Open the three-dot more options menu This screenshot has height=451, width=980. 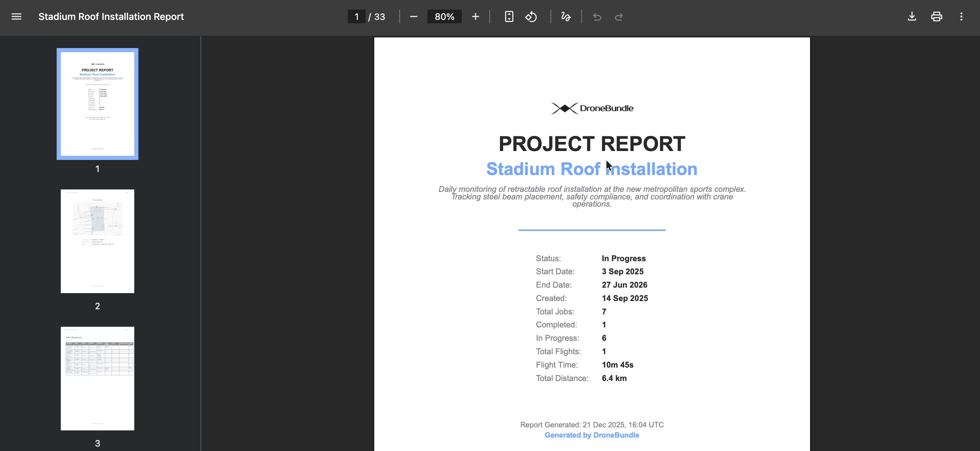(961, 17)
